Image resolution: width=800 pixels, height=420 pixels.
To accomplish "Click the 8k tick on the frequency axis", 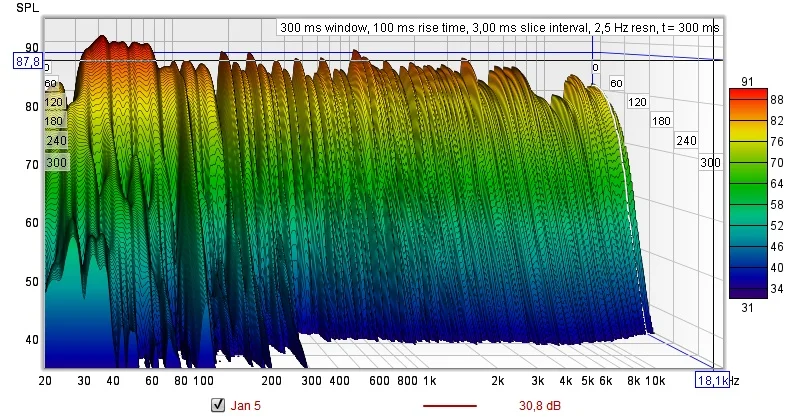I will tap(634, 381).
